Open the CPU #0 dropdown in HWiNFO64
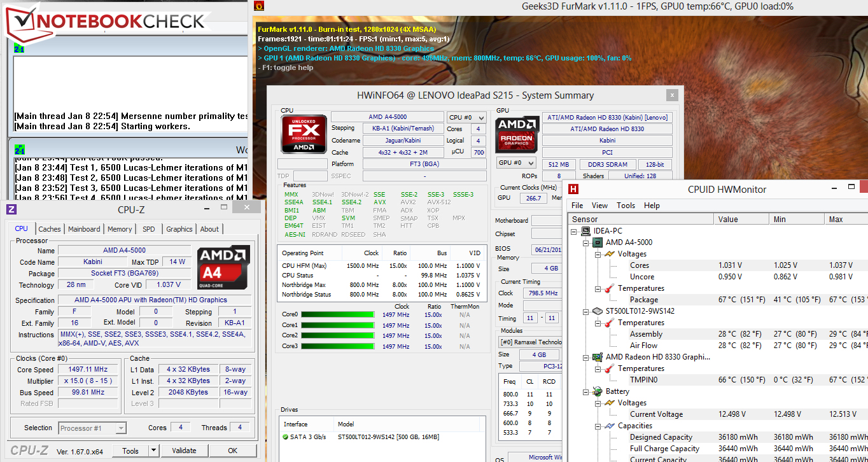Image resolution: width=868 pixels, height=462 pixels. 466,117
